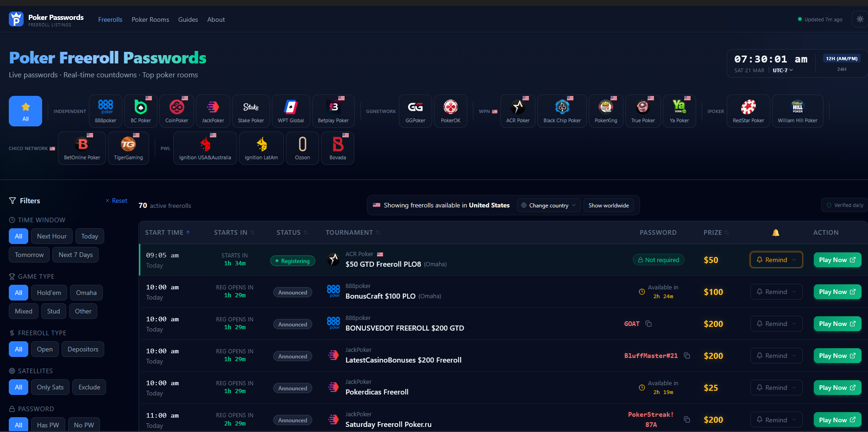This screenshot has height=432, width=868.
Task: Select the GGPoker room icon
Action: pyautogui.click(x=415, y=111)
